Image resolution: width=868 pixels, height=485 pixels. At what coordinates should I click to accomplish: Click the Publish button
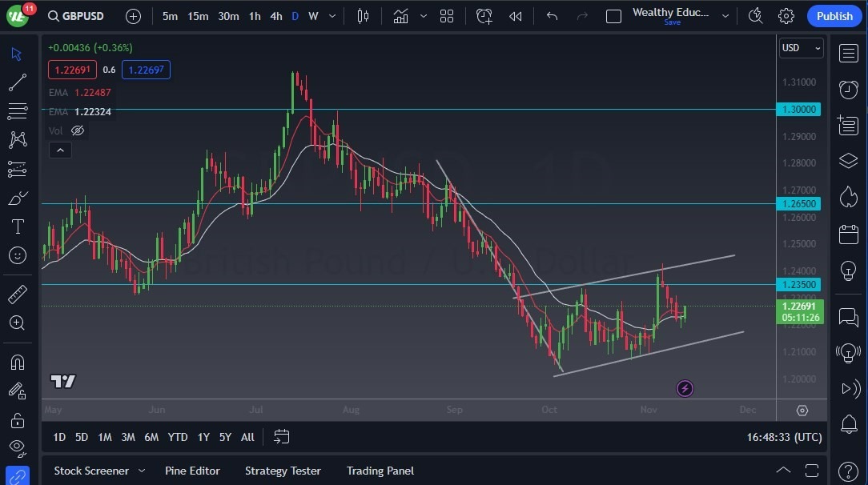834,15
